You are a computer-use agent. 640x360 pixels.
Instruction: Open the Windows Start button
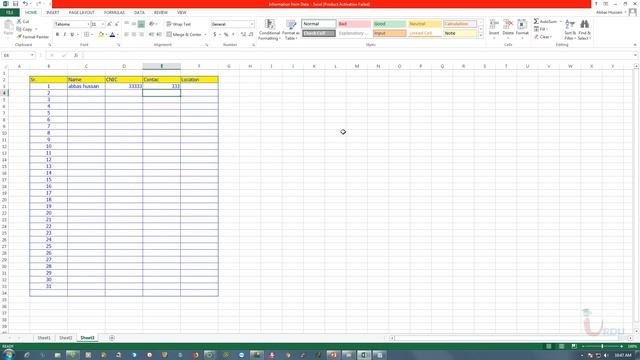pos(8,355)
